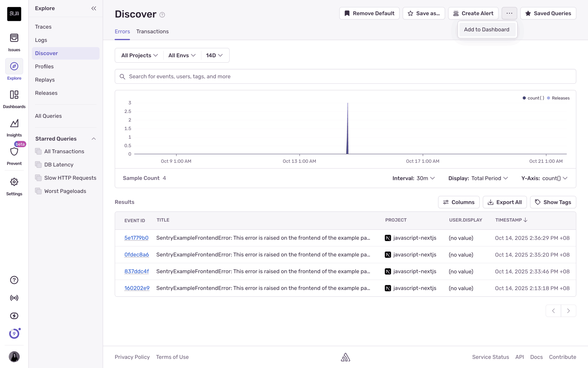Open the lightning bolt service icon
This screenshot has height=368, width=588.
[14, 316]
